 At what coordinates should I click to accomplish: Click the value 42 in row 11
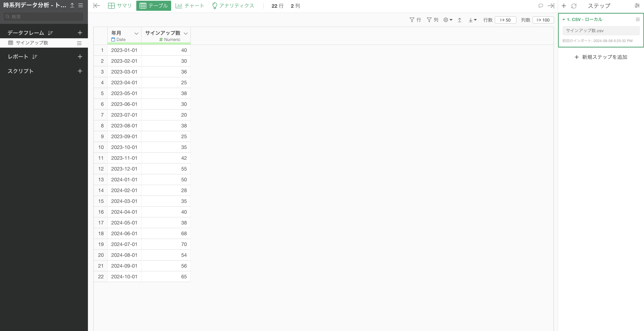[x=184, y=158]
